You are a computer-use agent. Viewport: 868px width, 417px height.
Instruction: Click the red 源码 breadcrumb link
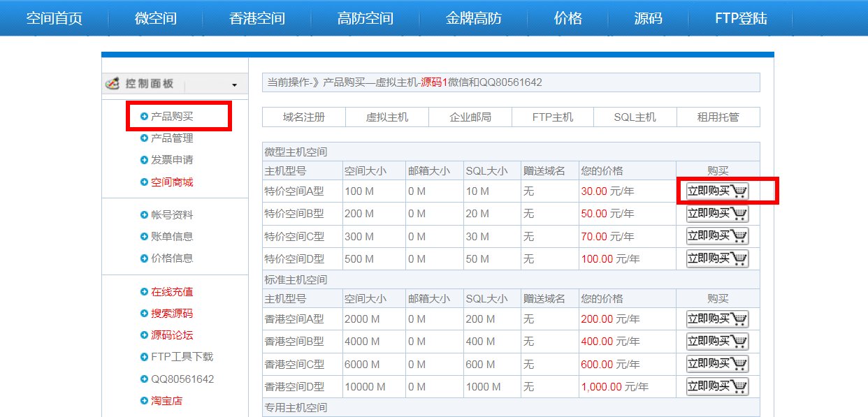431,82
